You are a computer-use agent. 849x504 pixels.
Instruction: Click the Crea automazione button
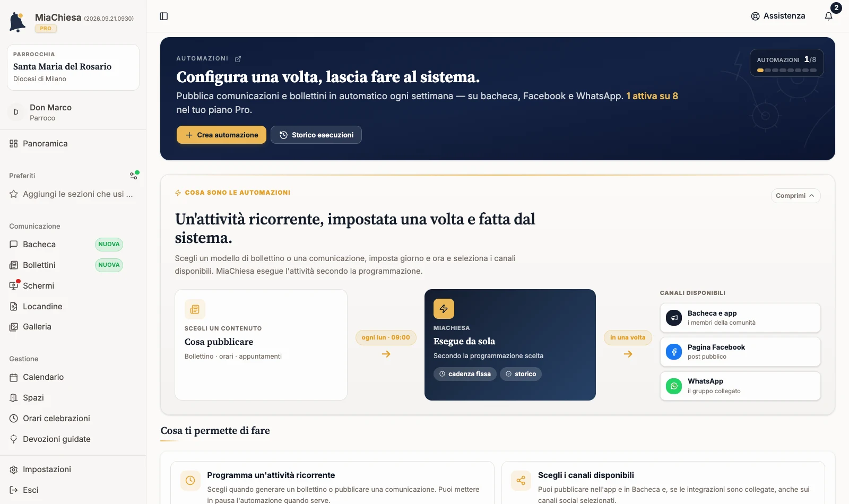tap(221, 135)
